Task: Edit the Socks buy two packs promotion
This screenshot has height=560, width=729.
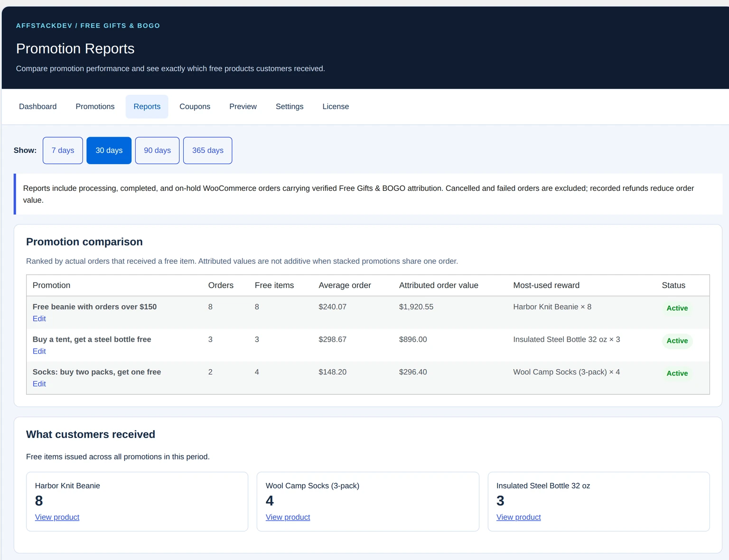Action: 39,384
